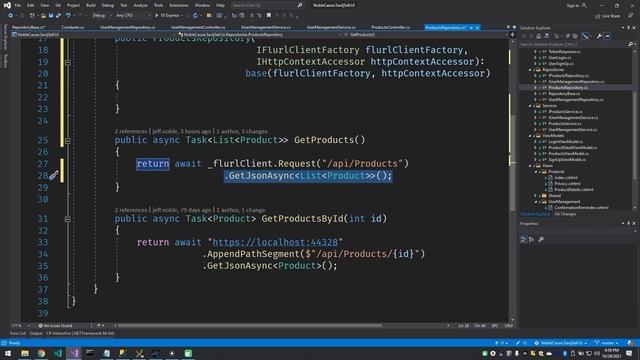
Task: Click the split editor plus icon at top of scrollbar
Action: point(512,35)
